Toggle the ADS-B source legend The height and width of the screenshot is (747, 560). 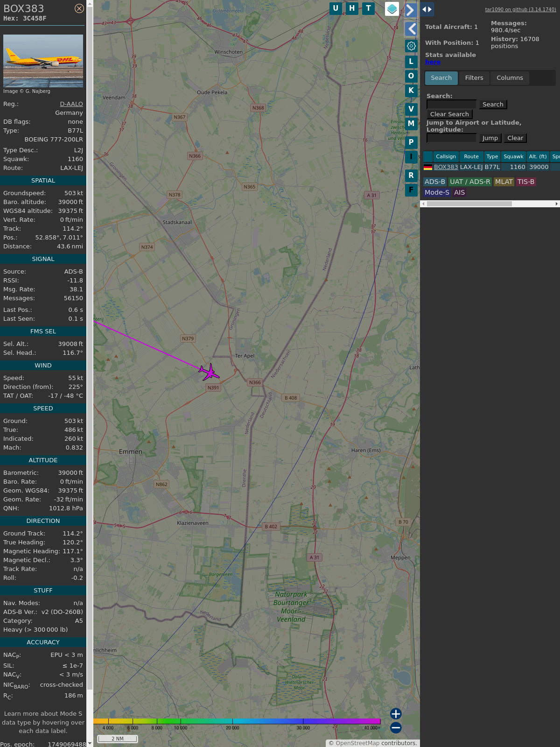(434, 182)
